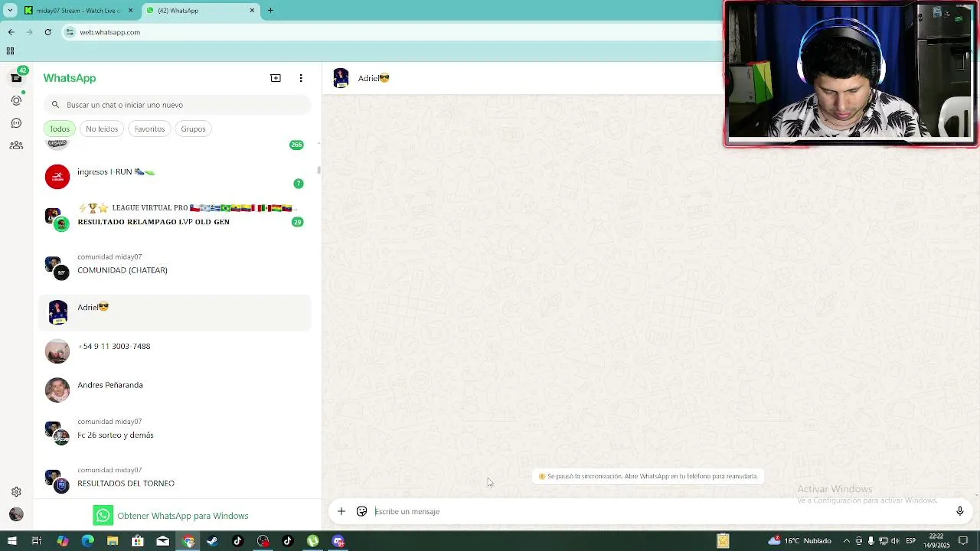Switch to the miday07 Stream browser tab
This screenshot has height=551, width=980.
point(77,11)
